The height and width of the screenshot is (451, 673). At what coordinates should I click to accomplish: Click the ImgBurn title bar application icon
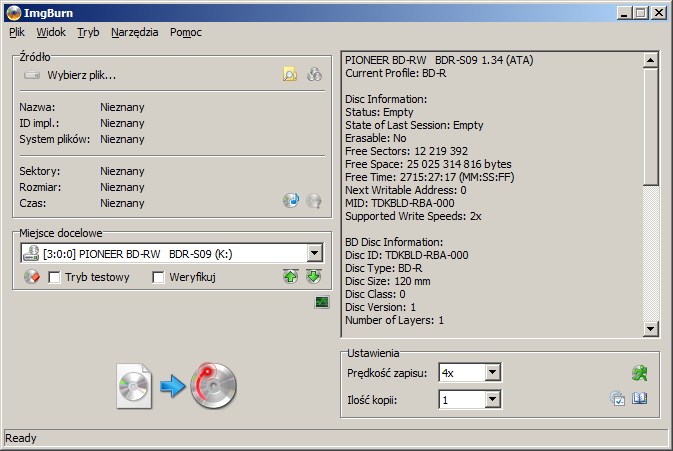14,13
